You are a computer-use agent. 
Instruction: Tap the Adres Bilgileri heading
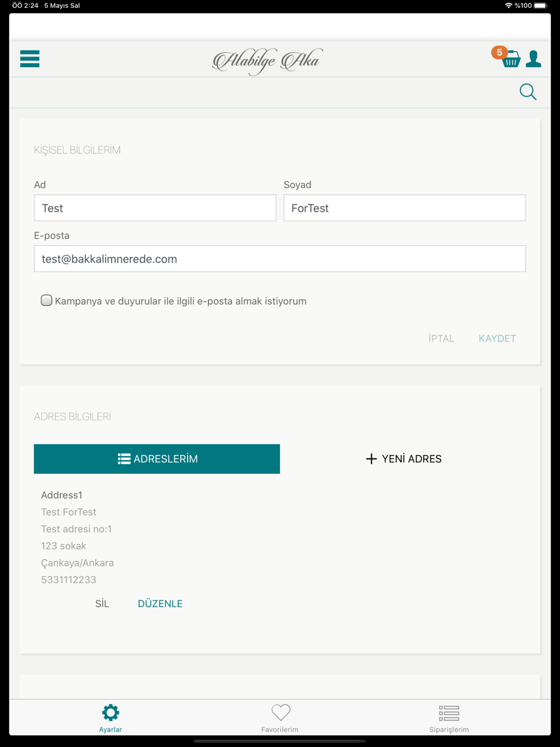[73, 417]
